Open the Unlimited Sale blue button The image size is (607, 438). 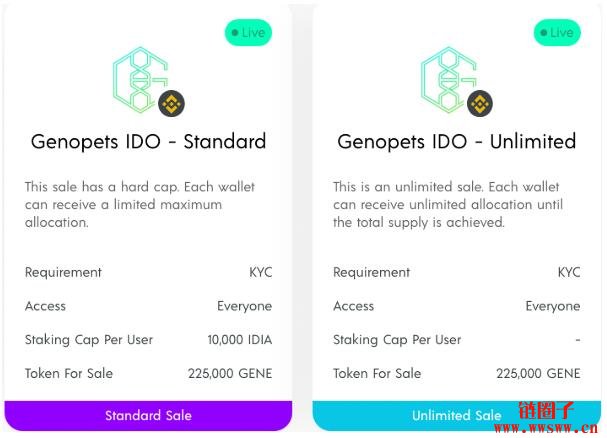pyautogui.click(x=457, y=416)
